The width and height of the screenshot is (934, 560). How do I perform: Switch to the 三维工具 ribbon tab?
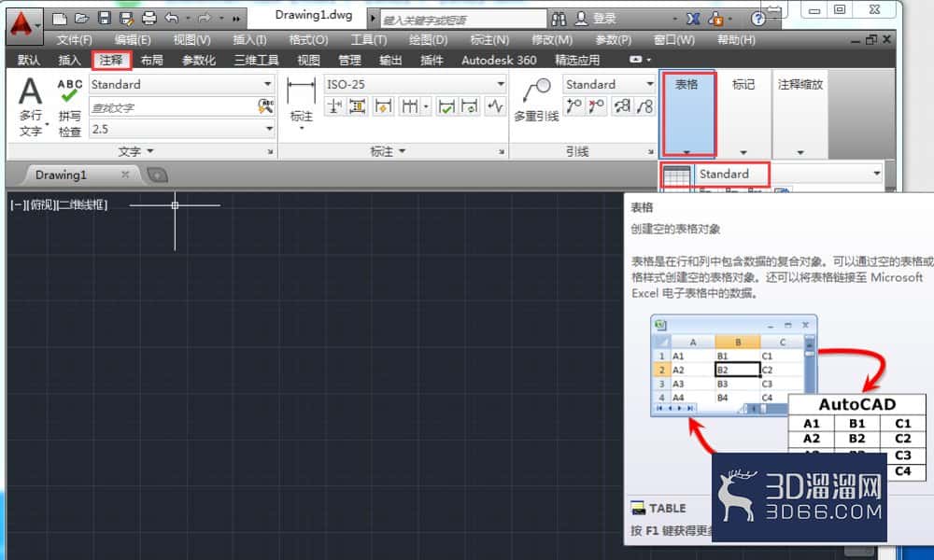257,60
